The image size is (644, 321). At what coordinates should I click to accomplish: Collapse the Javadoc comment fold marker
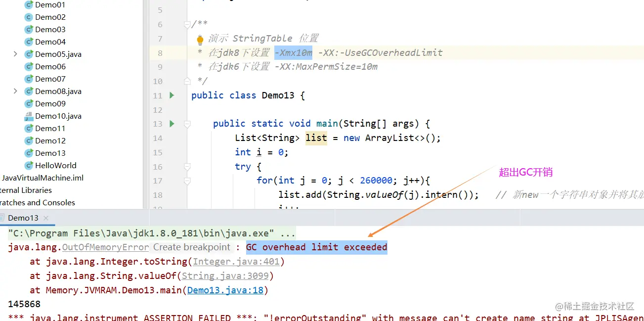(187, 24)
